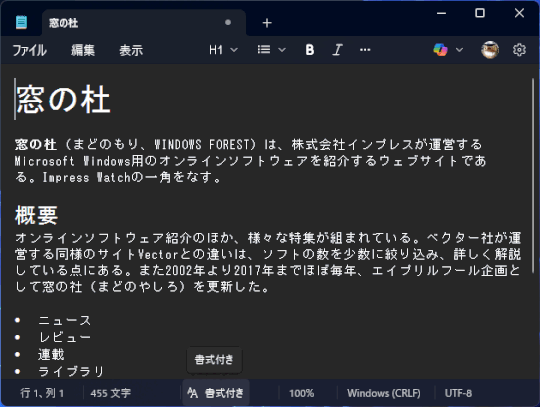Click the 連載 bullet item
The image size is (540, 407).
click(x=51, y=354)
